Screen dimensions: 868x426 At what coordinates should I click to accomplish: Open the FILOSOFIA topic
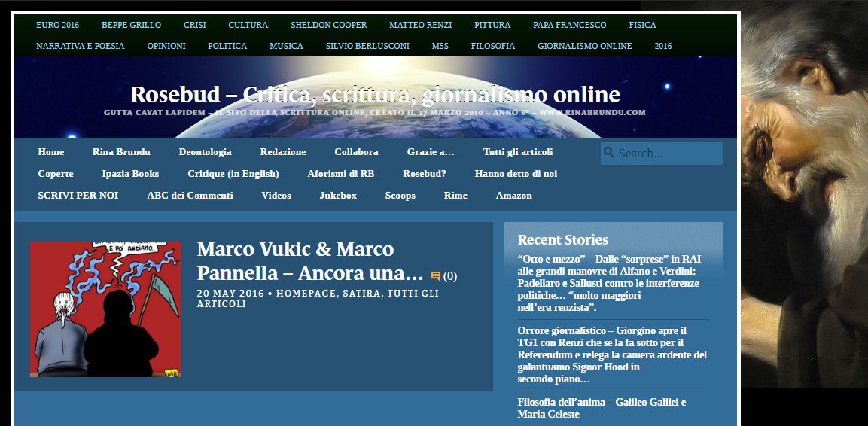492,46
